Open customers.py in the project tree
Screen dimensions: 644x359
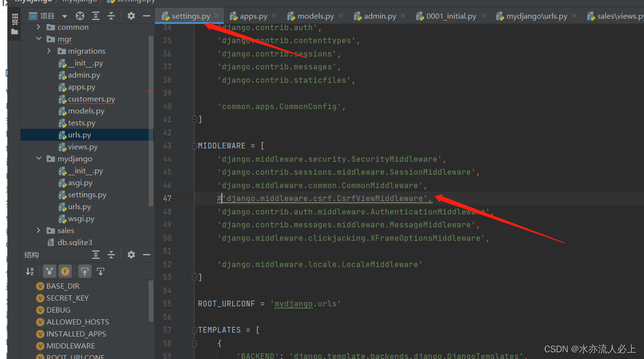(x=91, y=99)
